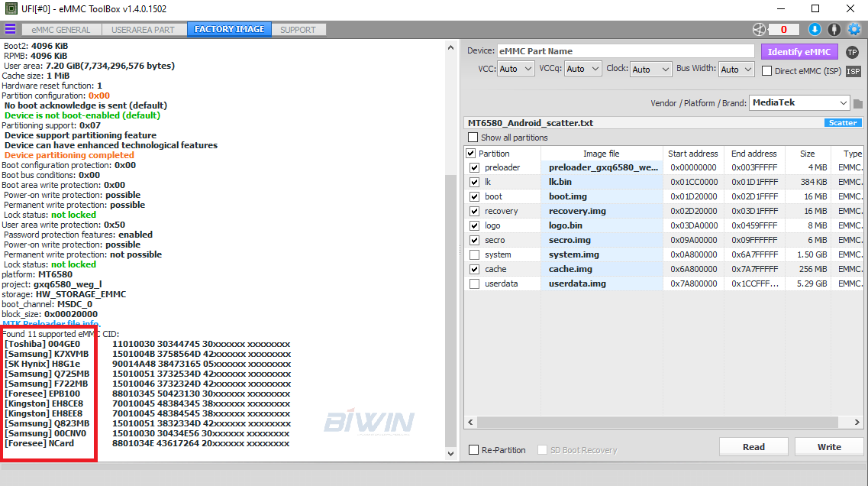The height and width of the screenshot is (486, 868).
Task: Select the boot.img image file cell
Action: [x=602, y=196]
